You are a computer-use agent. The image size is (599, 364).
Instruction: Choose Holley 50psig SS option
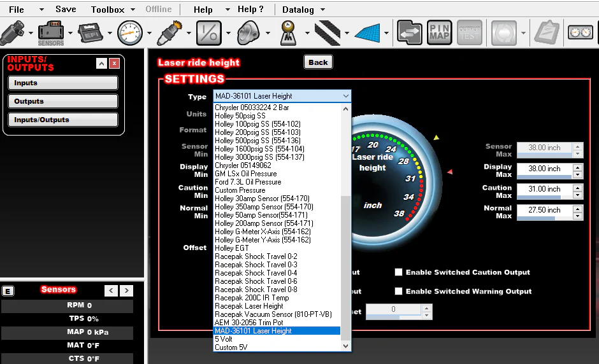pos(240,116)
